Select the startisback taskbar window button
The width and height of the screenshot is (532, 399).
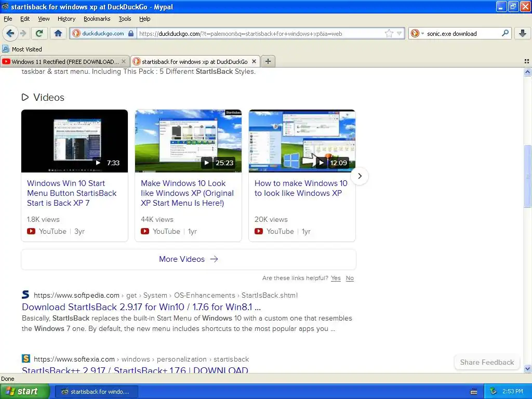[x=96, y=392]
